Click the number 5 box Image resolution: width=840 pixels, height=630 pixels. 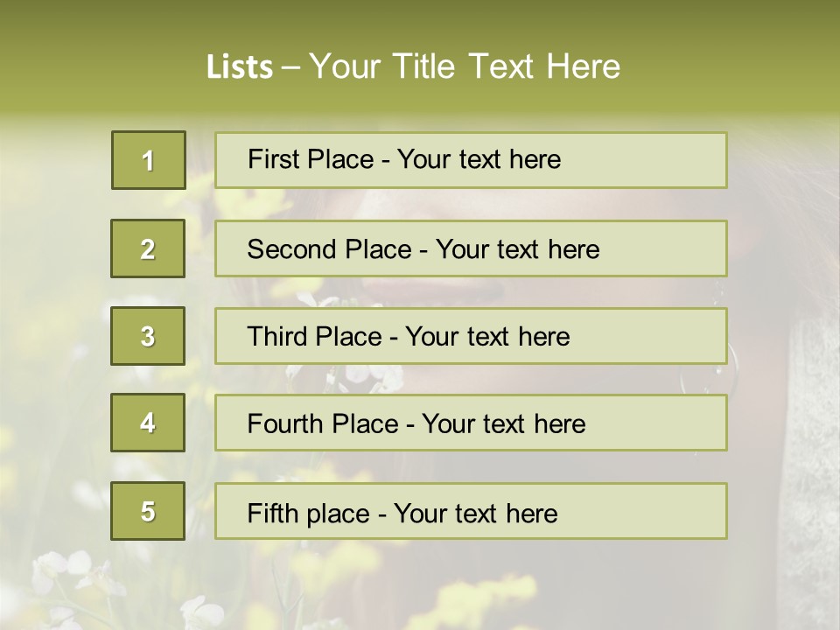click(x=148, y=511)
